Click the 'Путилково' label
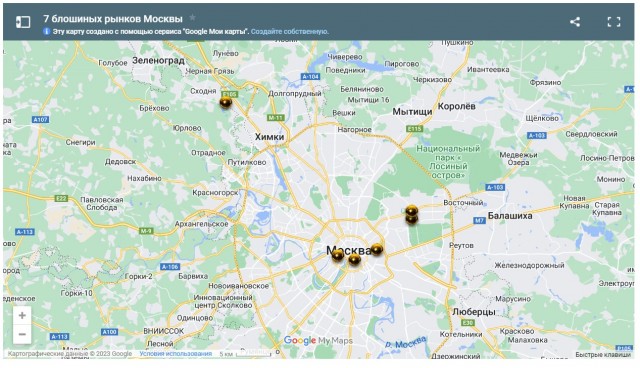 [x=247, y=162]
